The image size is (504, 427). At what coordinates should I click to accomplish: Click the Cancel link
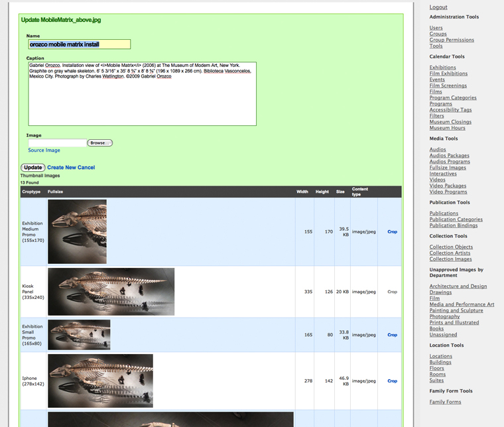pyautogui.click(x=87, y=168)
